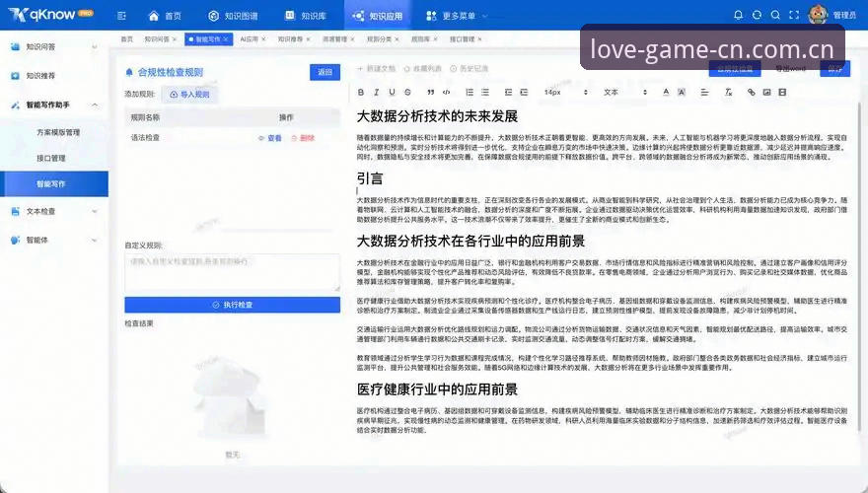Open 方案模版管理 in the sidebar
Viewport: 868px width, 493px height.
tap(58, 132)
